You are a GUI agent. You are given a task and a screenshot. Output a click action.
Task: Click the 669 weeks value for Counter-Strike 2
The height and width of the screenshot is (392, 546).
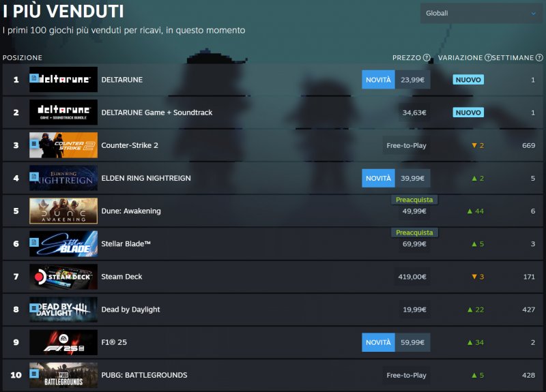[528, 145]
